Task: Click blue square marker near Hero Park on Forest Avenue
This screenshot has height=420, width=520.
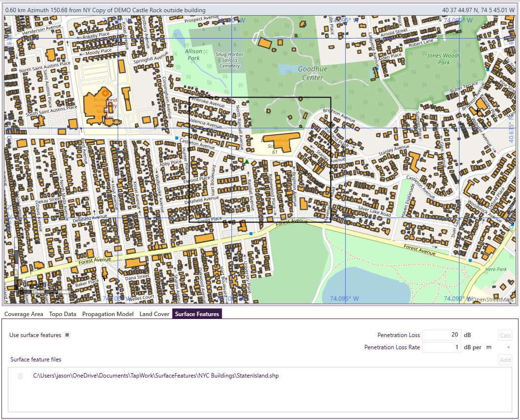Action: point(470,261)
